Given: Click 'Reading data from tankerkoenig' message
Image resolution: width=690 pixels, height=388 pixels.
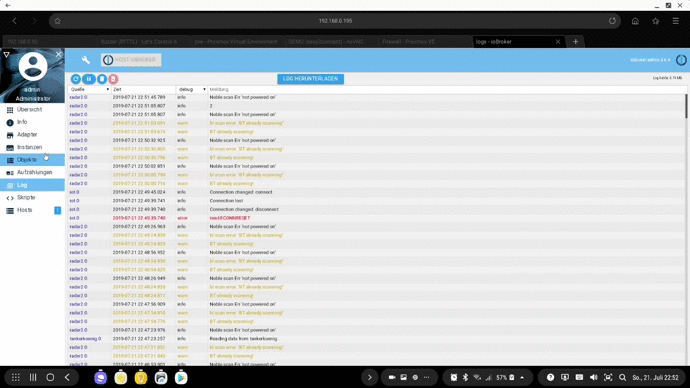Looking at the screenshot, I should click(243, 339).
